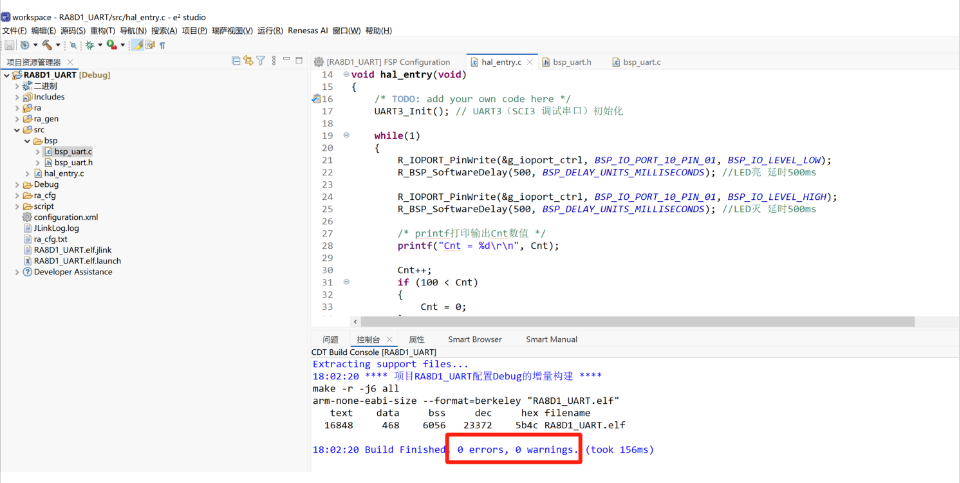Screen dimensions: 960x483
Task: Select configuration.xml in project tree
Action: (66, 217)
